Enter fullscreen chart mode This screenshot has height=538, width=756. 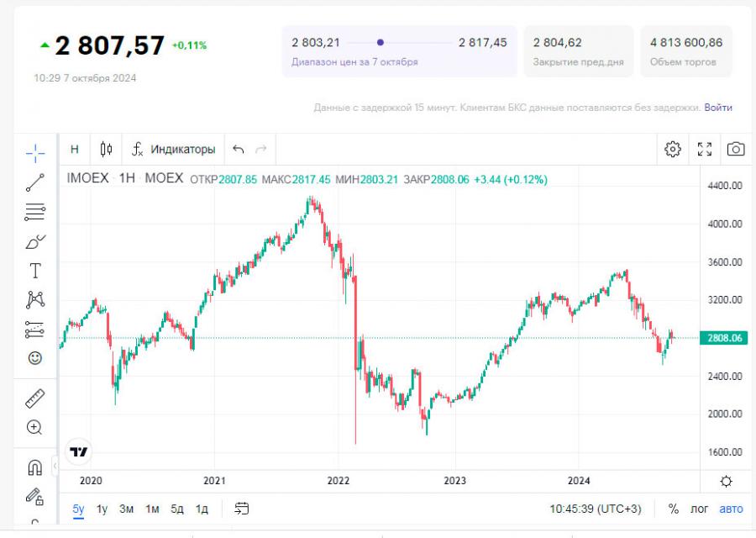705,149
